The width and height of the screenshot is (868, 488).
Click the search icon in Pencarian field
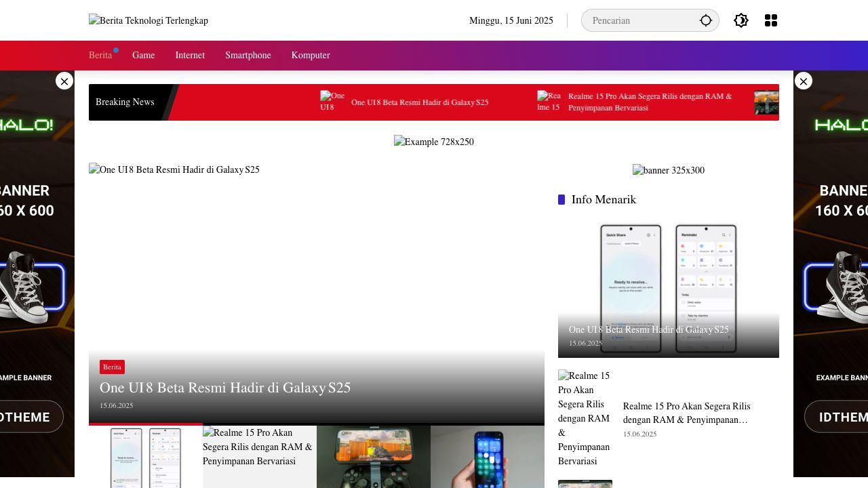[x=705, y=20]
